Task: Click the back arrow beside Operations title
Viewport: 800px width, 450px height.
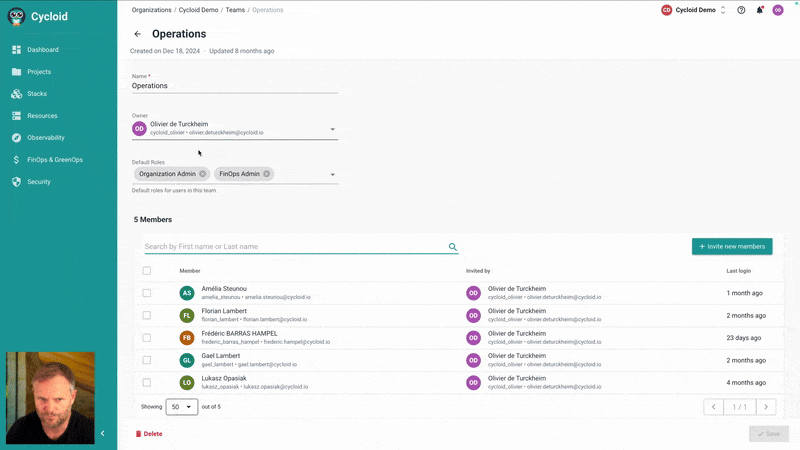Action: (138, 34)
